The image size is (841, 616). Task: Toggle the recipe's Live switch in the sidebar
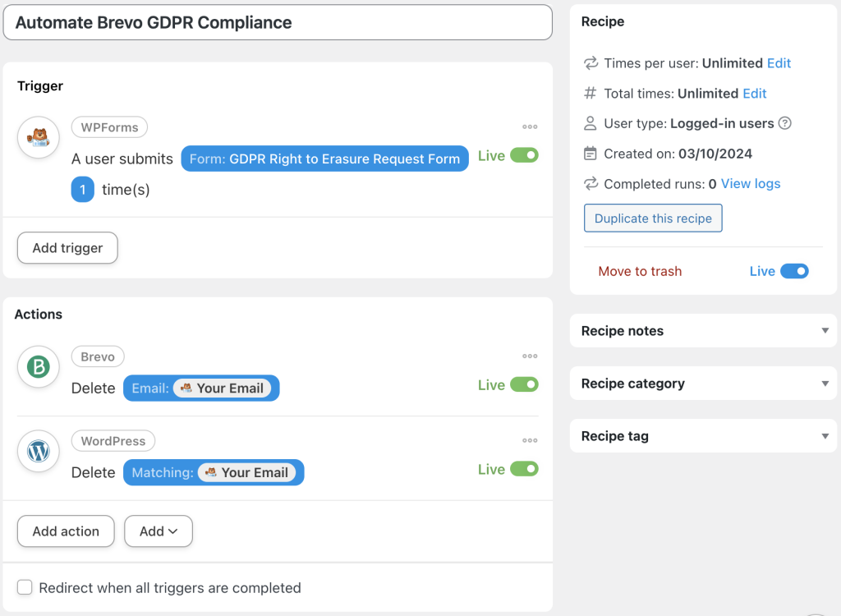coord(797,270)
